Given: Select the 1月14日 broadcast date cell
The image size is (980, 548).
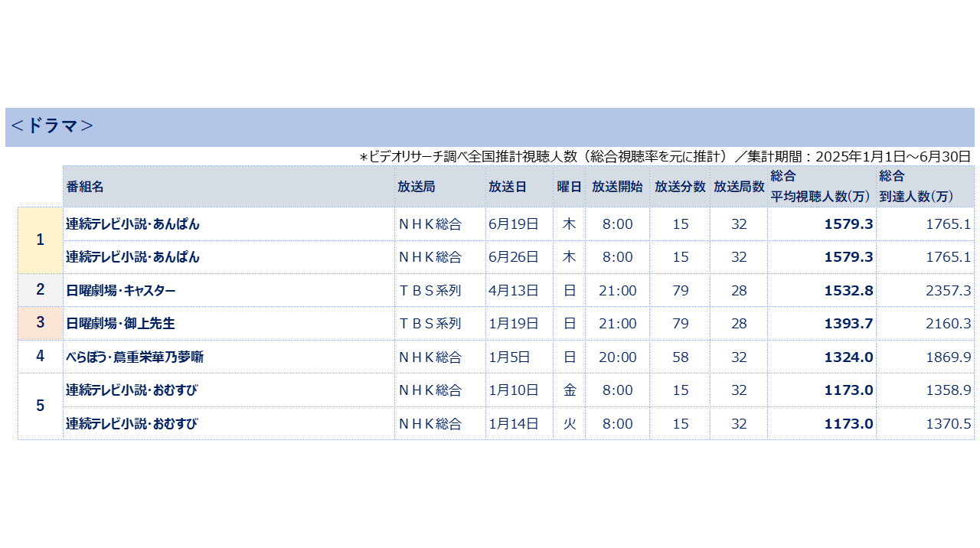Looking at the screenshot, I should coord(513,423).
